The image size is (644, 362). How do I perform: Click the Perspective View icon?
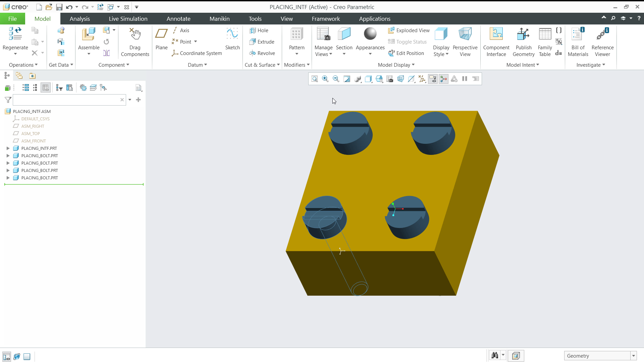point(465,34)
